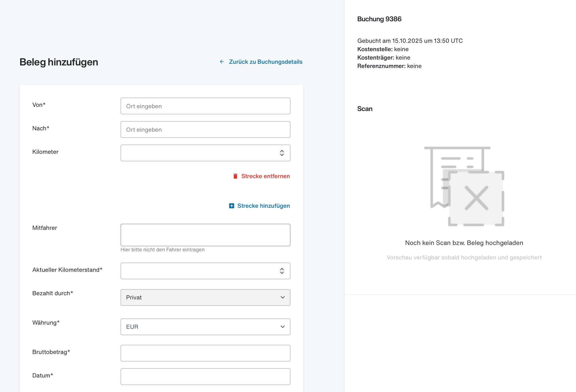Click the Bruttobetrag amount field
The width and height of the screenshot is (576, 392).
pyautogui.click(x=206, y=353)
